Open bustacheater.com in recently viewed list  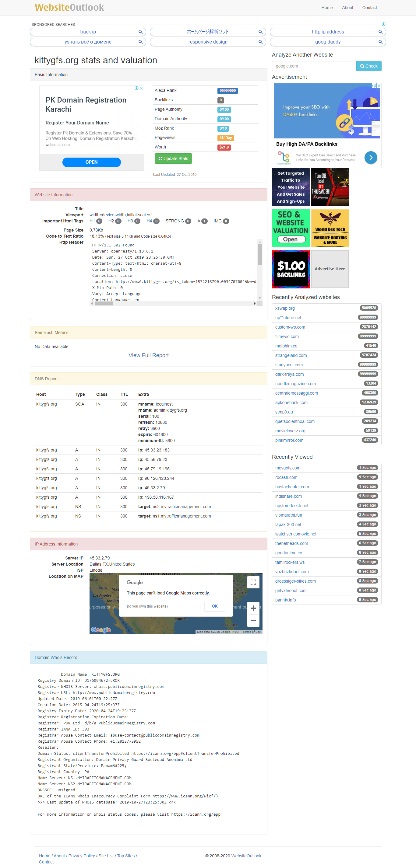click(x=292, y=487)
